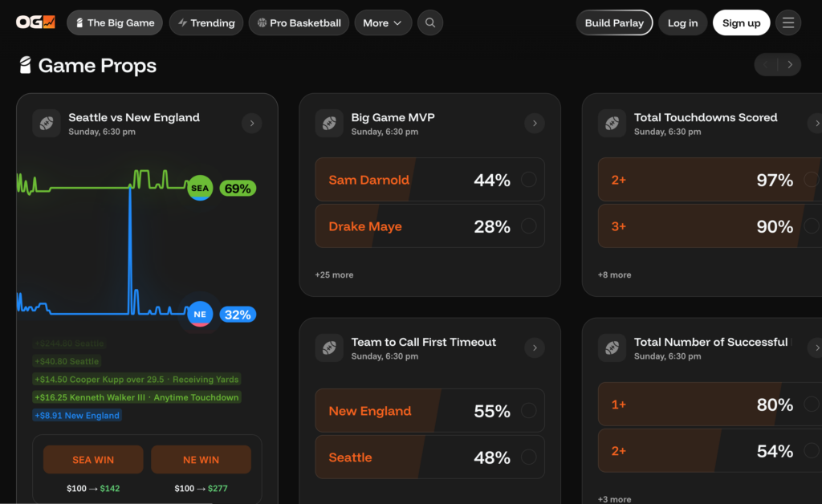Click the football icon beside Team to Call First Timeout
Screen dimensions: 822x504
point(329,348)
